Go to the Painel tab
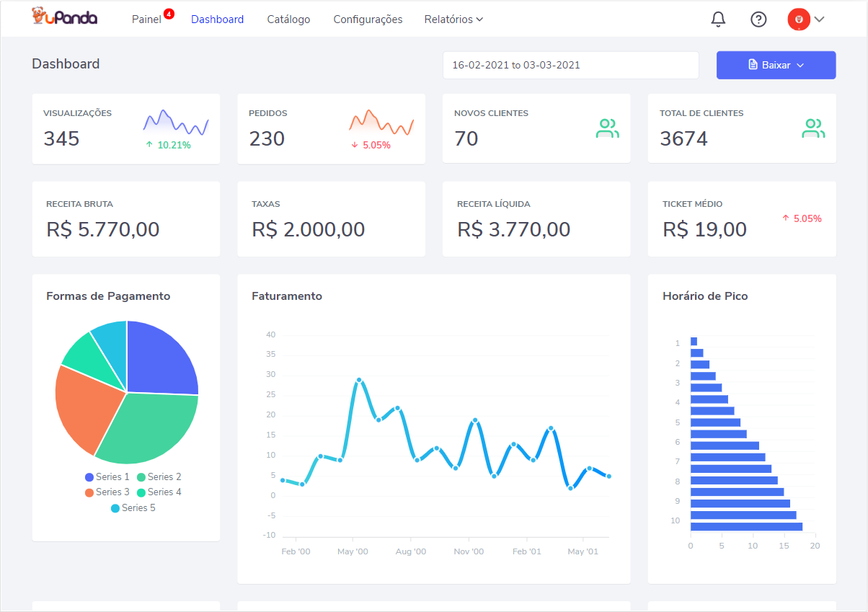 click(146, 19)
